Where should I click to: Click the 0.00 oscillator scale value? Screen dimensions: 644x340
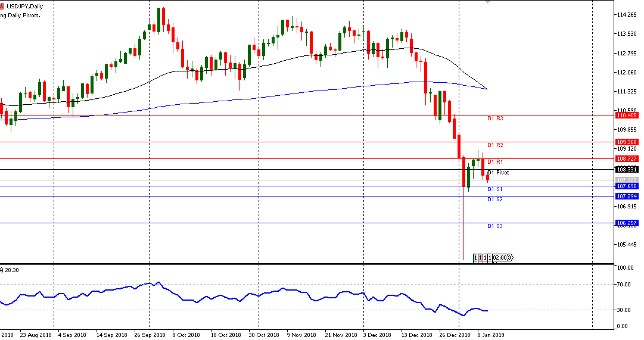click(x=622, y=326)
